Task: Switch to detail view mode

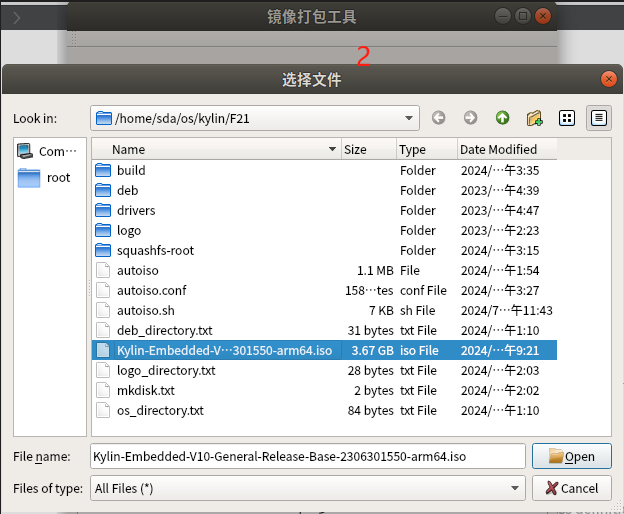Action: click(599, 118)
